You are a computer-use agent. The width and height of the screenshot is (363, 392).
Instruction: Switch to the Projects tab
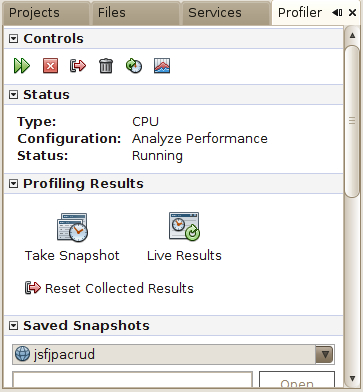point(34,13)
